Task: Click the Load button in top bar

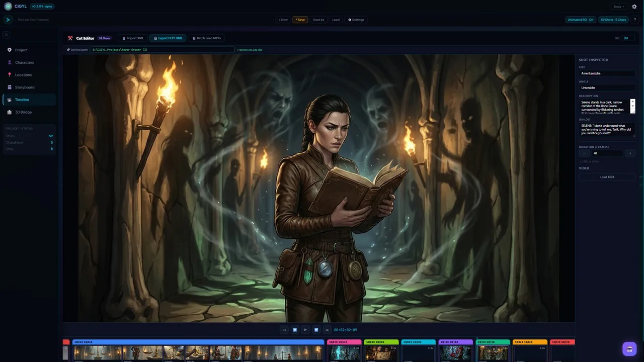Action: 336,20
